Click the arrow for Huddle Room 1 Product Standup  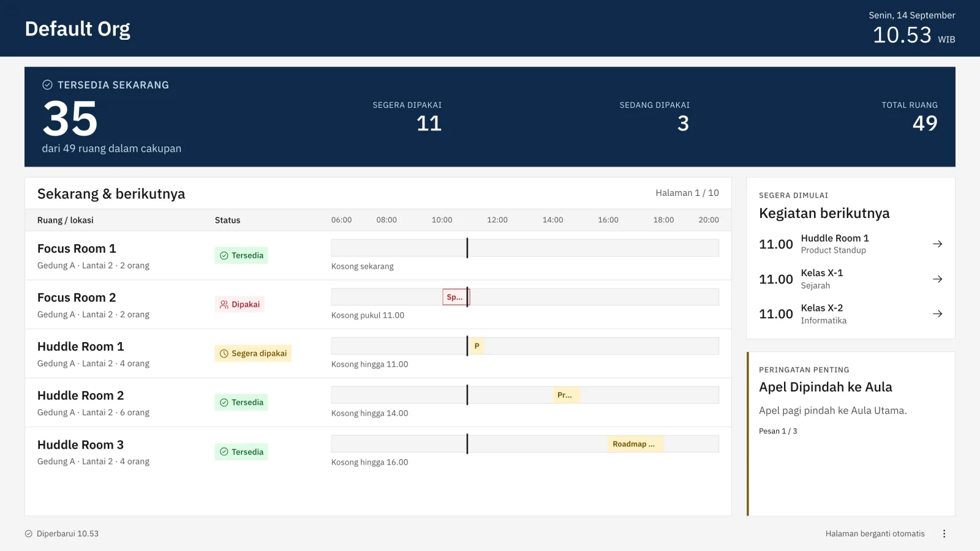[x=937, y=244]
